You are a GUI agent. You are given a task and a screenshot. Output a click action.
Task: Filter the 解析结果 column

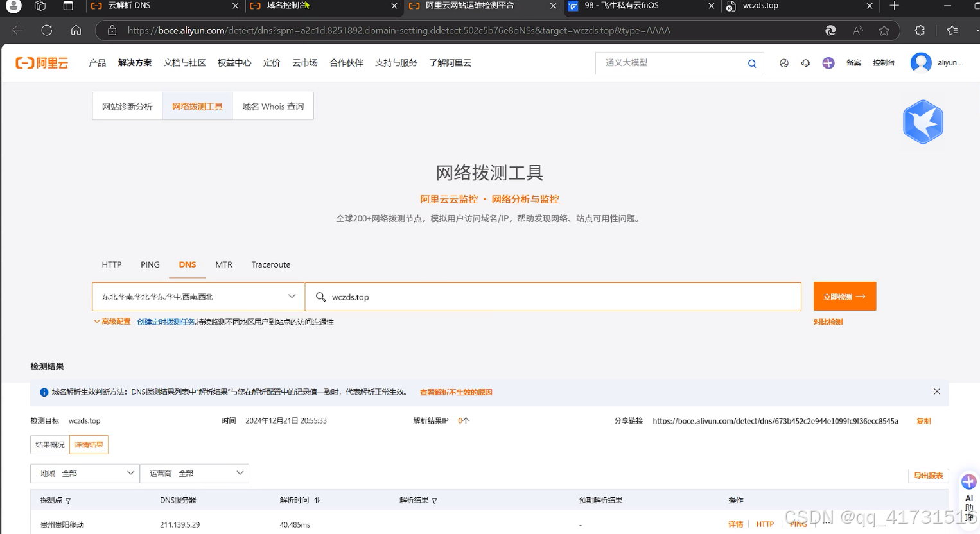coord(434,501)
